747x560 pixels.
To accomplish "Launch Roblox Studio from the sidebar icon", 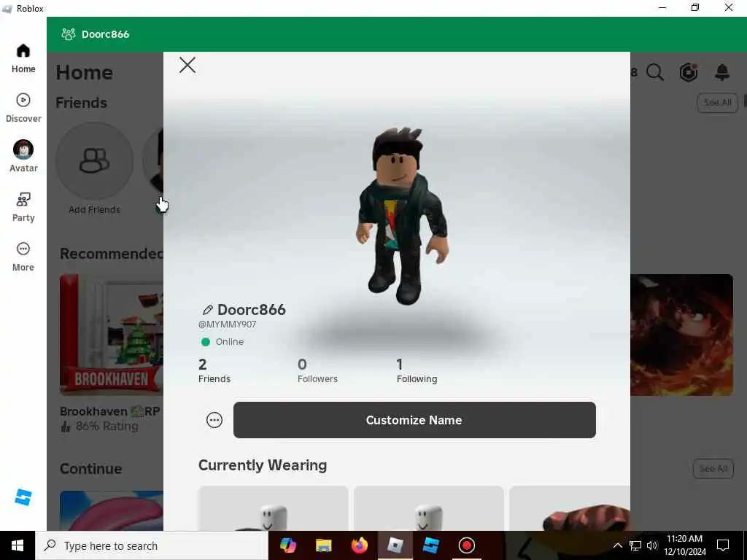I will (x=23, y=497).
